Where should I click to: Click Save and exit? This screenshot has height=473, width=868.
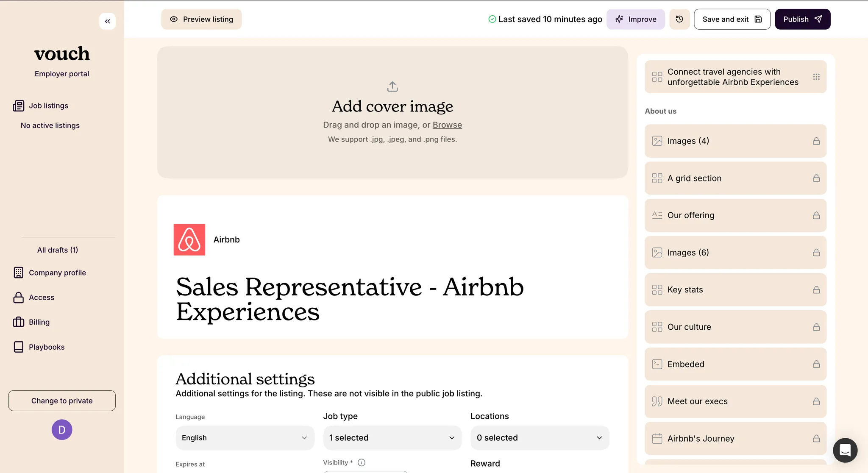tap(732, 19)
